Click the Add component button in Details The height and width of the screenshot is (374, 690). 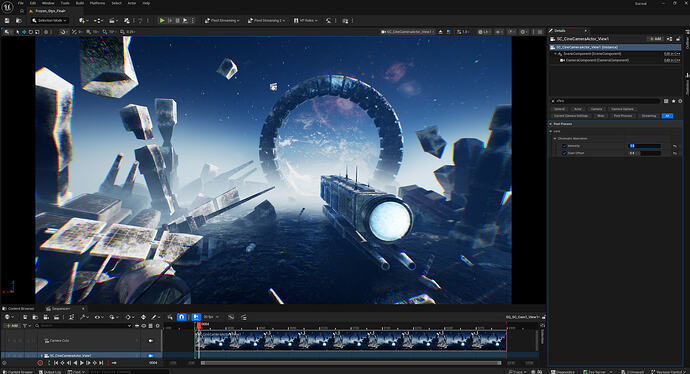[655, 39]
